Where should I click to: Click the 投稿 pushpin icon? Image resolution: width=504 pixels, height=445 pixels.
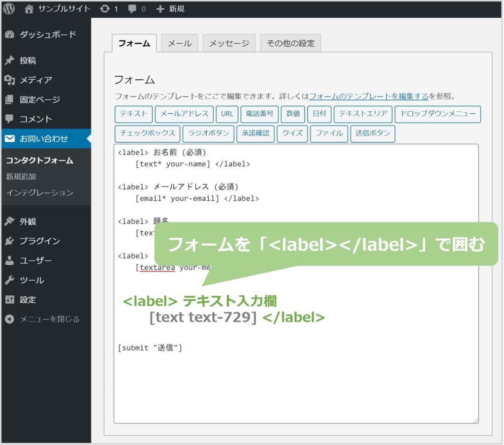[10, 60]
